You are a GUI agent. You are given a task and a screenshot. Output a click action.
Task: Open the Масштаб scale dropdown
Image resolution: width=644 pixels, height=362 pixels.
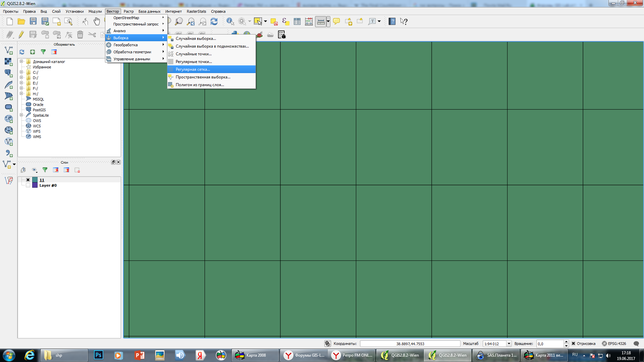click(x=509, y=344)
